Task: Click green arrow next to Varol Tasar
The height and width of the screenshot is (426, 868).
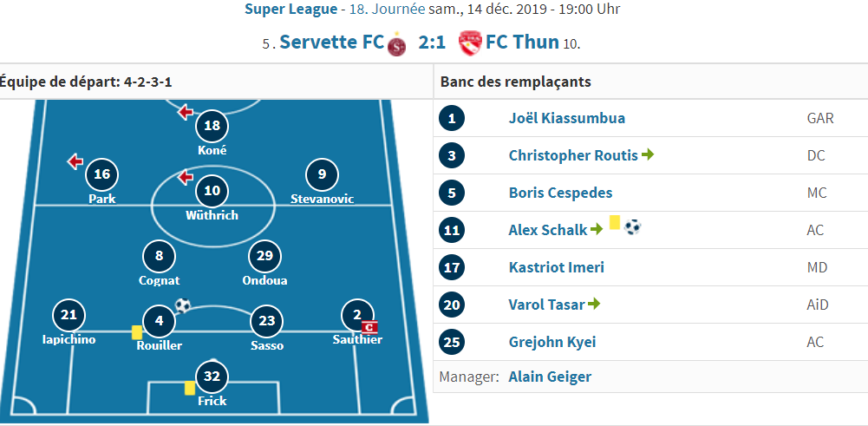Action: 594,304
